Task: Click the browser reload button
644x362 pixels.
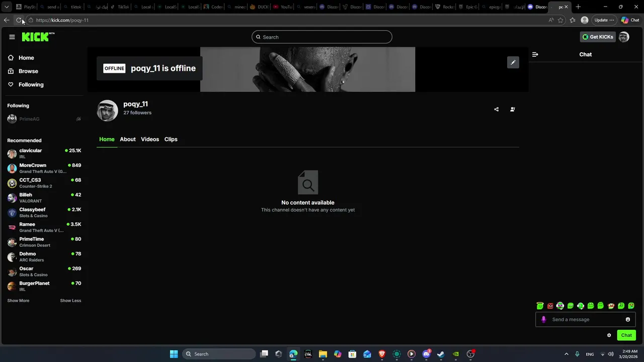Action: pos(19,20)
